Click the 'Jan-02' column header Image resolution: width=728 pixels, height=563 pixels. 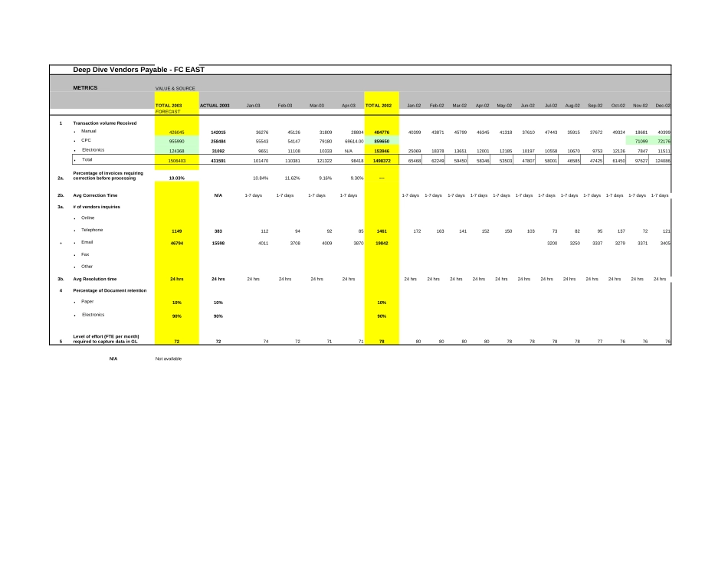coord(414,106)
